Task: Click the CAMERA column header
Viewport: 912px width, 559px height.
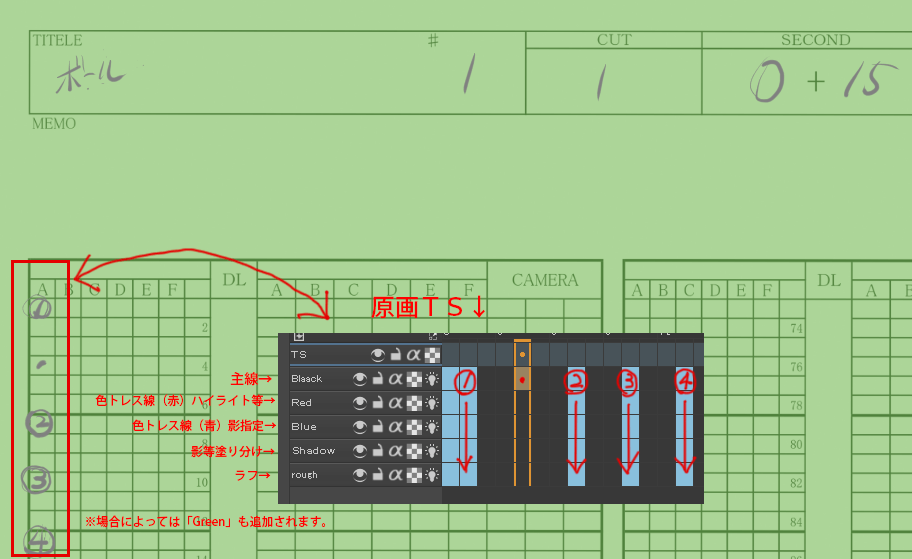Action: pos(545,280)
